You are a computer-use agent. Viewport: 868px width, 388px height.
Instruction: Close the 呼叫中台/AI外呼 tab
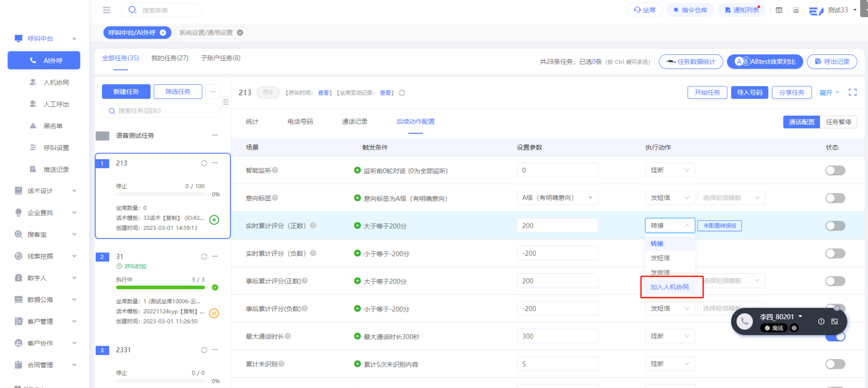point(163,33)
